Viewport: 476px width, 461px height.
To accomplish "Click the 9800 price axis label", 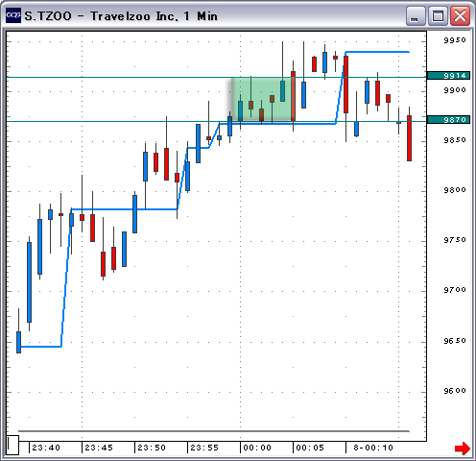I will [455, 190].
